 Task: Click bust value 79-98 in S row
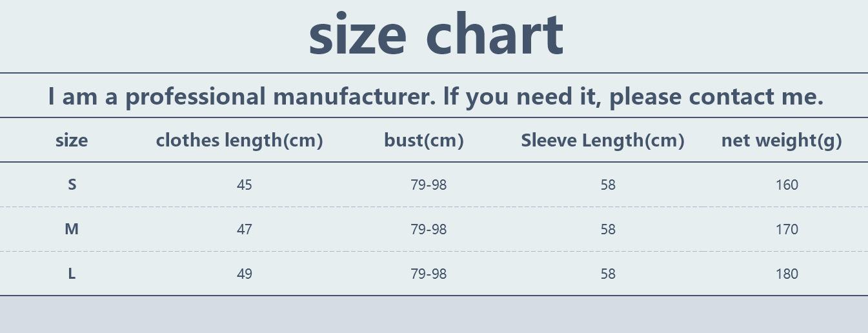pos(429,185)
